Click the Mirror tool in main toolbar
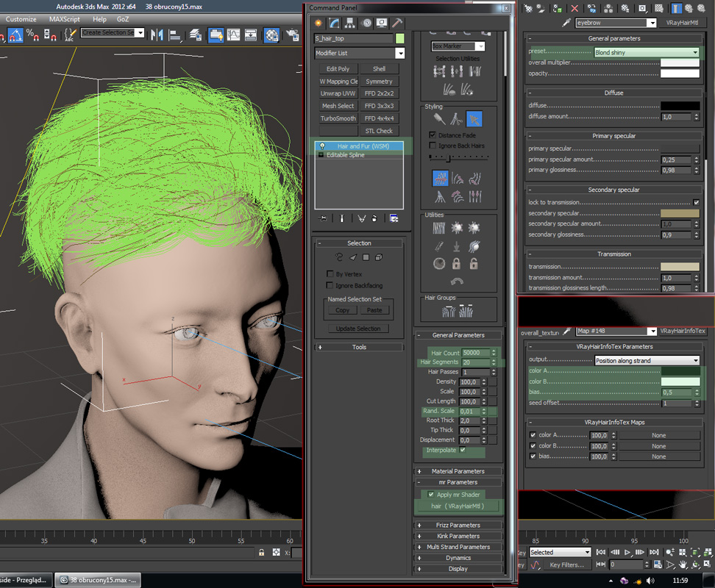Screen dimensions: 715x588 coord(157,35)
